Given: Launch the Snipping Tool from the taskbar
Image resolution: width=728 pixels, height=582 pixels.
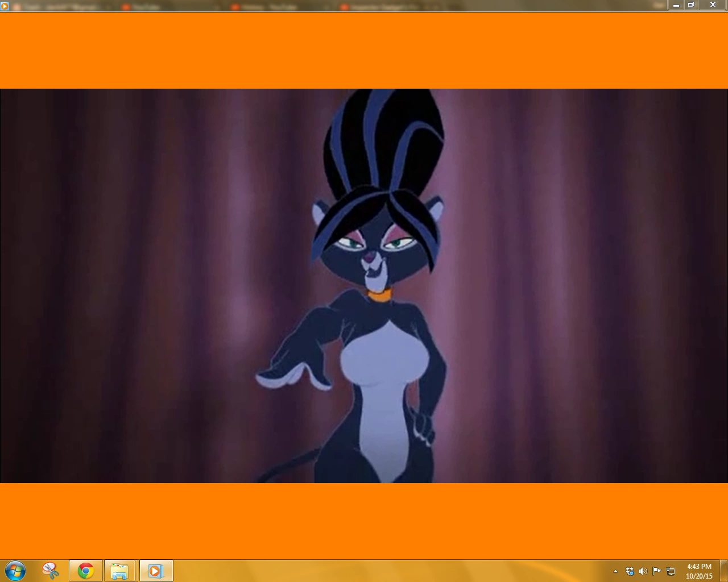Looking at the screenshot, I should [x=51, y=571].
